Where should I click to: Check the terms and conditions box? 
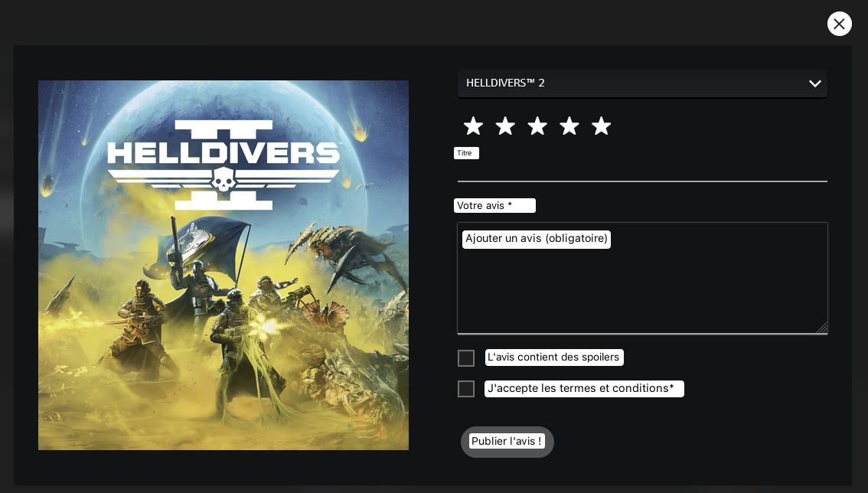[466, 389]
